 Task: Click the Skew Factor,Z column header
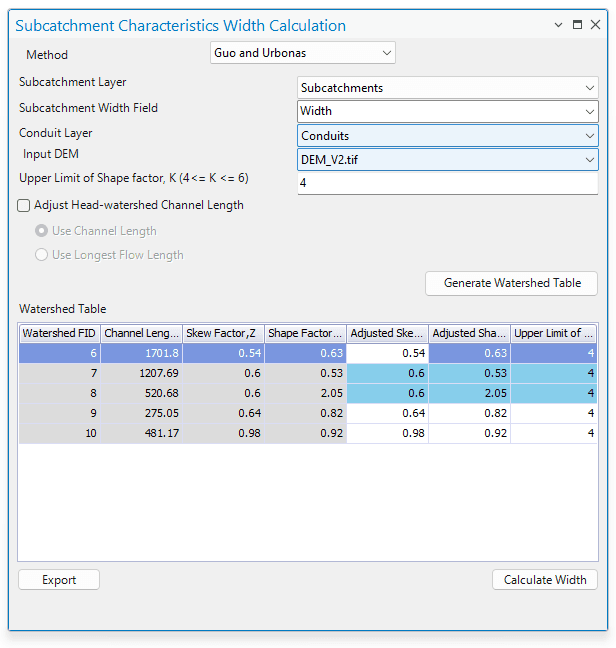pyautogui.click(x=224, y=333)
